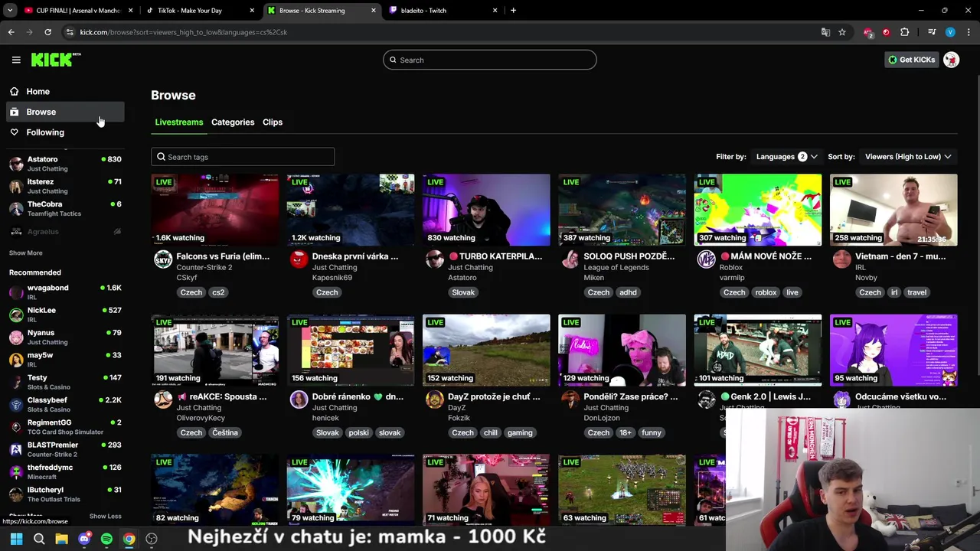Viewport: 980px width, 551px height.
Task: Click Kapesnik69 streamer avatar icon
Action: tap(299, 259)
